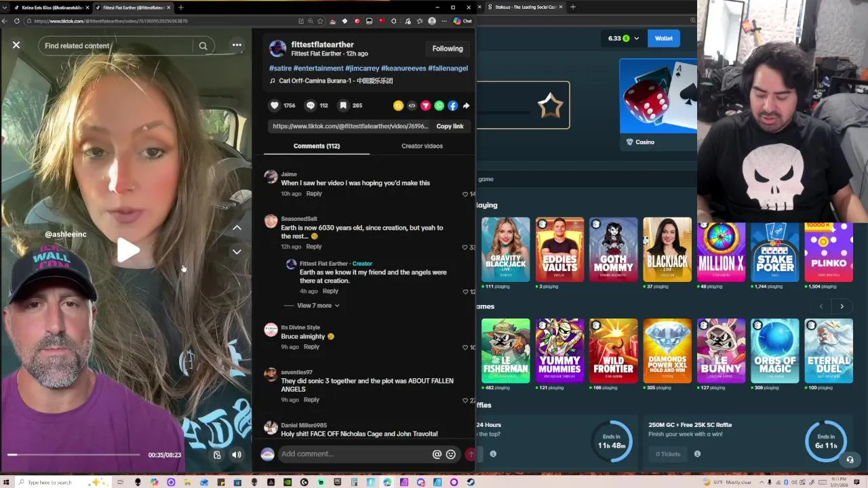
Task: Share the video to Facebook
Action: click(452, 105)
